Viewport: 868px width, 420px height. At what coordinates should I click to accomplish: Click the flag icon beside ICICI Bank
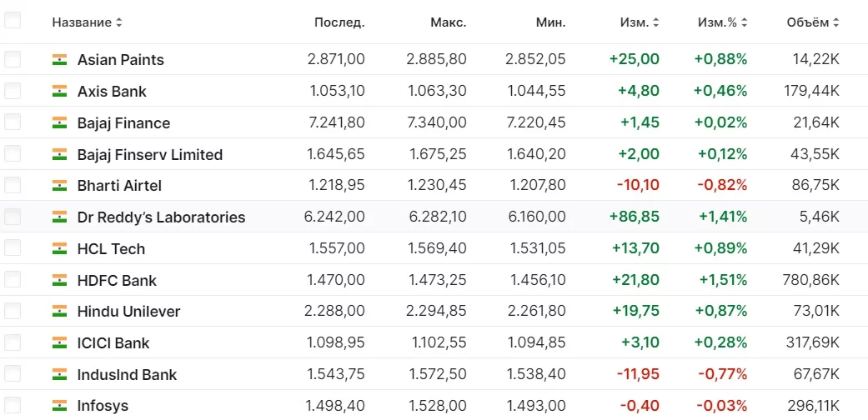click(x=59, y=343)
